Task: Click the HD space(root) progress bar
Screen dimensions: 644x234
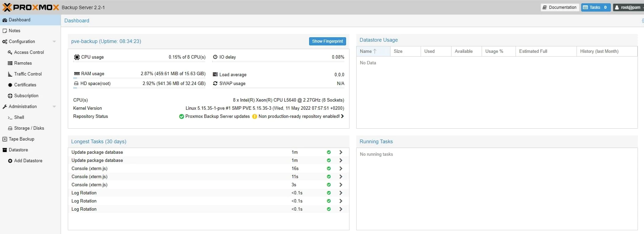Action: click(x=139, y=88)
